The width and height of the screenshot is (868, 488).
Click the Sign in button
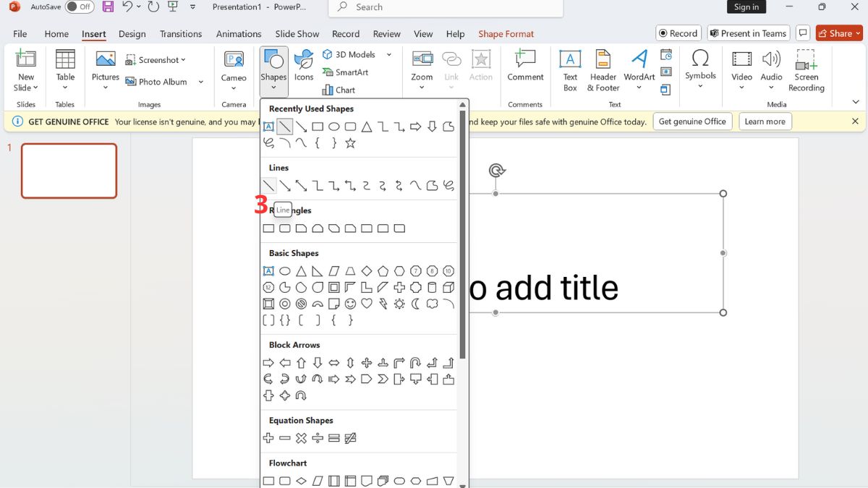pos(746,7)
